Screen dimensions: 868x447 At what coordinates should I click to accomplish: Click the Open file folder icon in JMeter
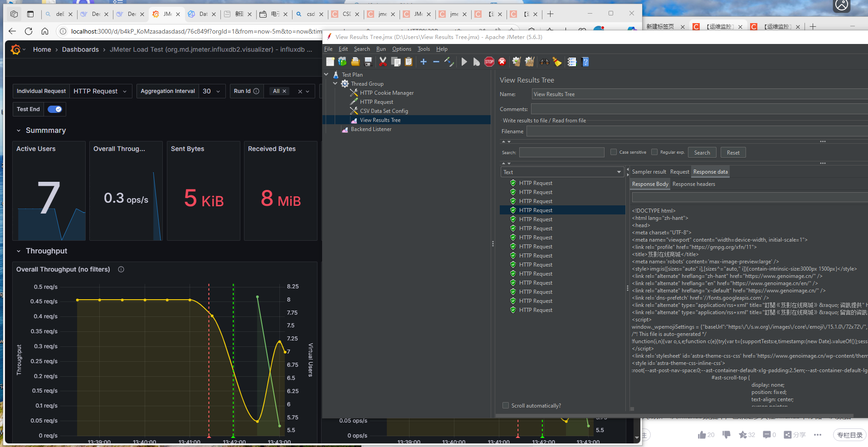[x=355, y=62]
